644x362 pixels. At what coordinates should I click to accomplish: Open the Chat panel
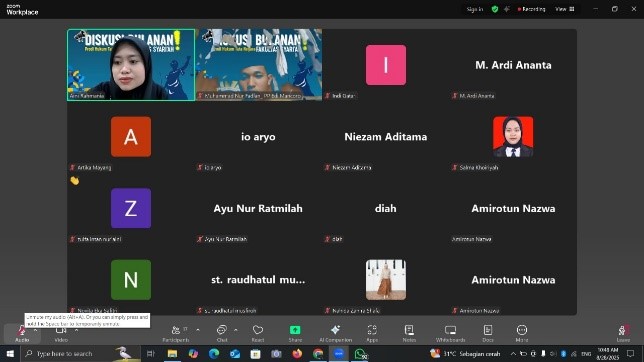click(x=222, y=333)
